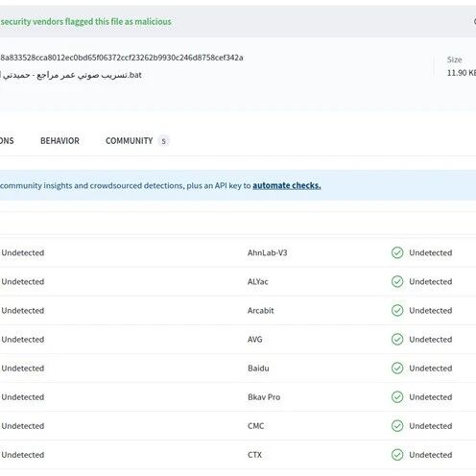Viewport: 476px width, 476px height.
Task: Click Undetected result beside Bkav Pro
Action: pos(431,397)
